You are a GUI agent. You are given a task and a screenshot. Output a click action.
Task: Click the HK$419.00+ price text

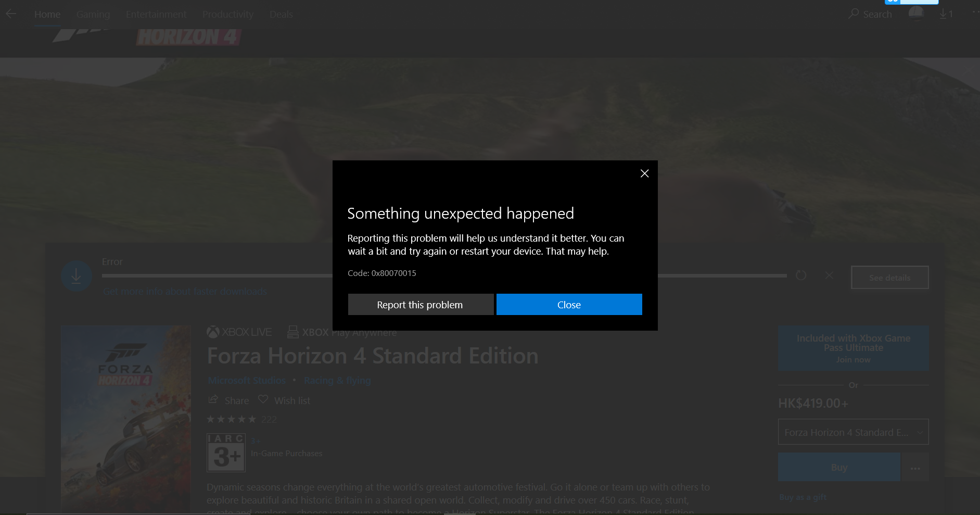pyautogui.click(x=813, y=403)
